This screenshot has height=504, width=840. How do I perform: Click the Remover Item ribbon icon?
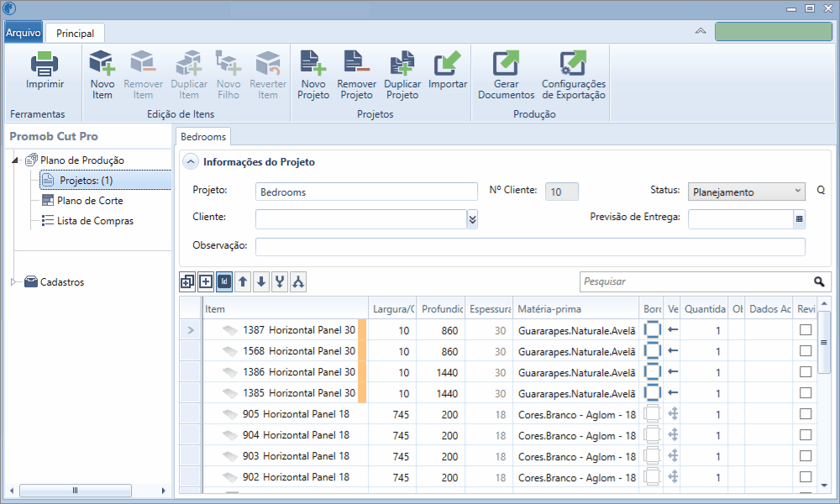point(143,63)
